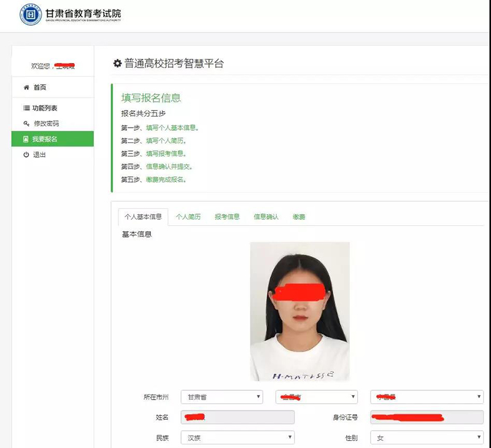Click the 欢迎您 greeting text
This screenshot has height=448, width=491.
tap(41, 66)
